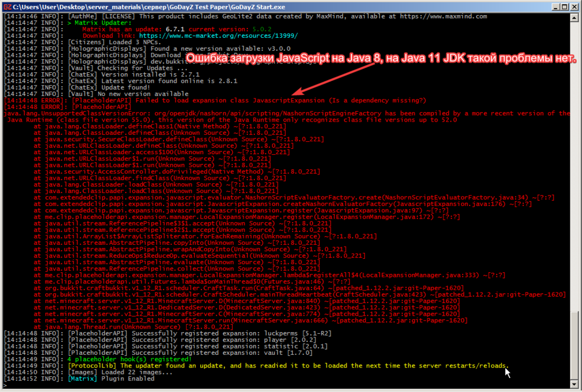Click the command prompt input line at bottom

(x=286, y=386)
